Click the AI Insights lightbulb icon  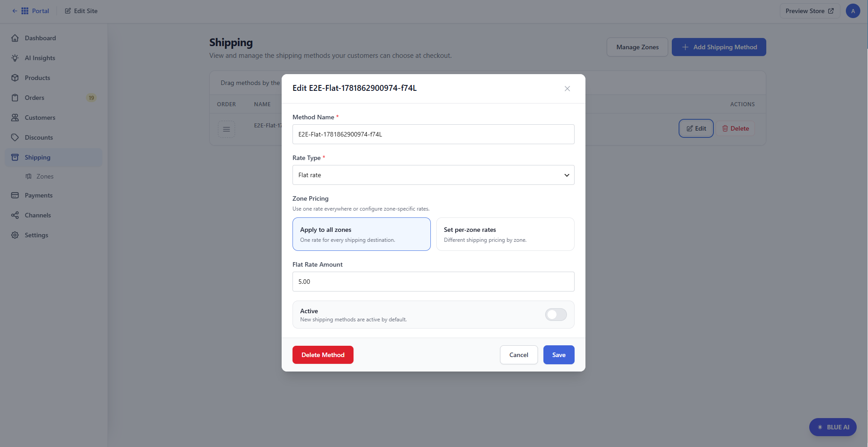pos(15,58)
